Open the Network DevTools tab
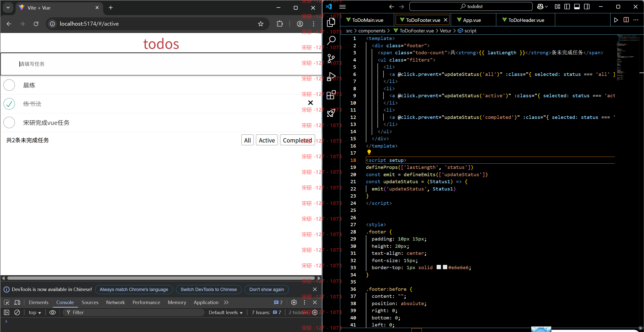This screenshot has height=332, width=644. pyautogui.click(x=115, y=302)
